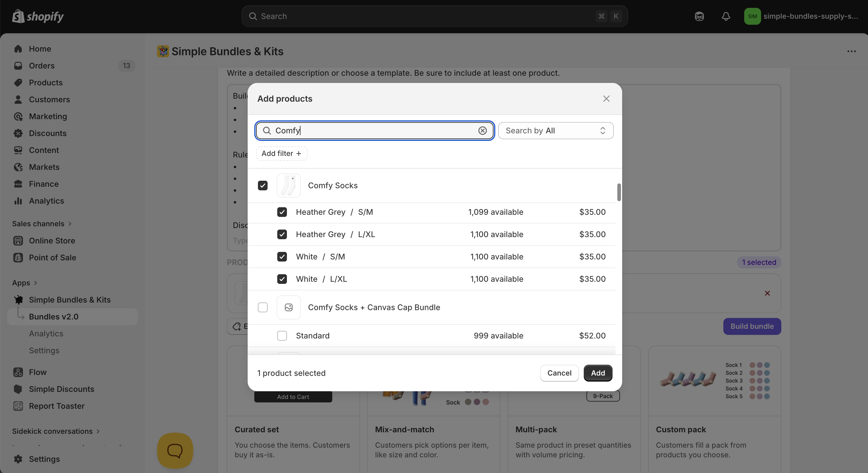
Task: Remove selected product with red X
Action: click(767, 293)
